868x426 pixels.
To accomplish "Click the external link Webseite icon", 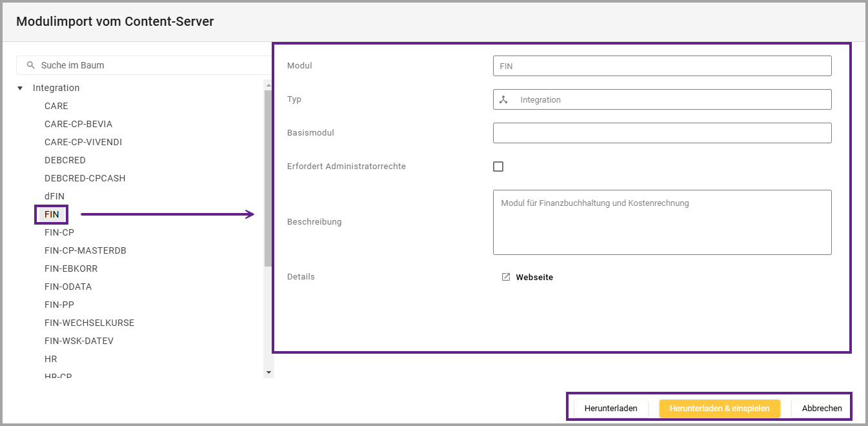I will point(506,277).
